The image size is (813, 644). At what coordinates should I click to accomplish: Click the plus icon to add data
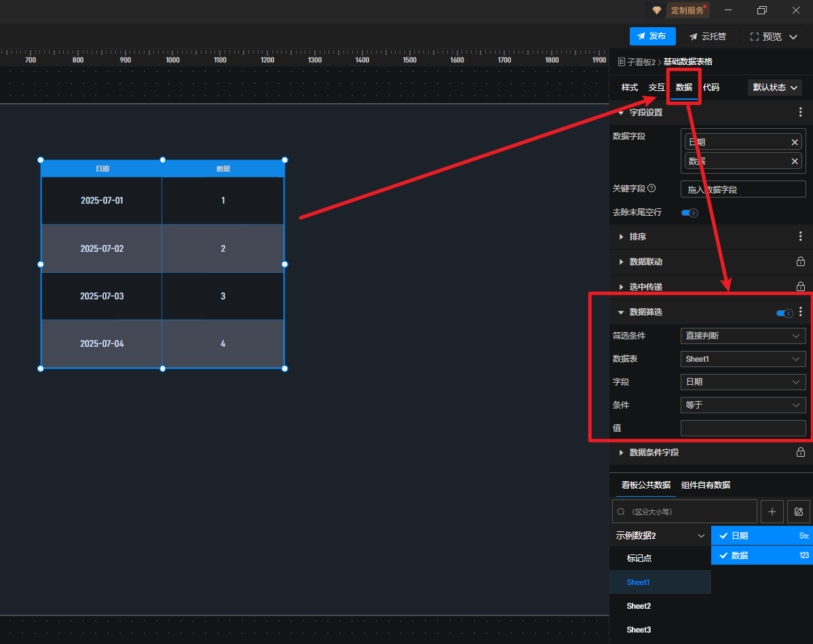[x=772, y=512]
